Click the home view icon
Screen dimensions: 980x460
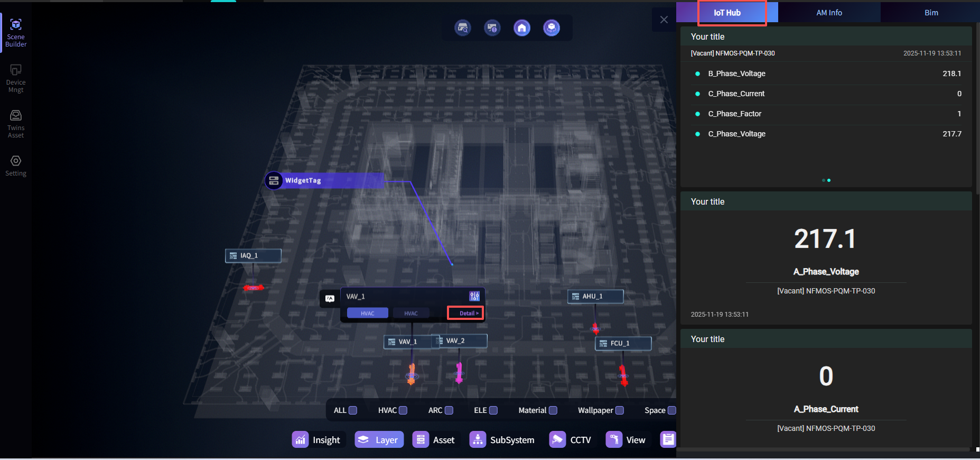521,28
